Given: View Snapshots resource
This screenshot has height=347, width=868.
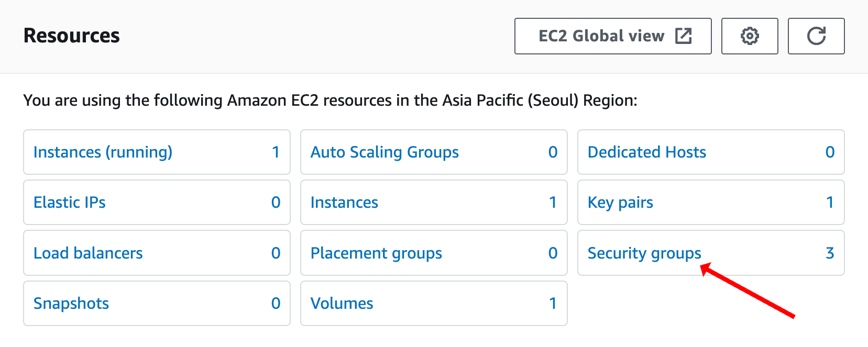Looking at the screenshot, I should [x=71, y=304].
